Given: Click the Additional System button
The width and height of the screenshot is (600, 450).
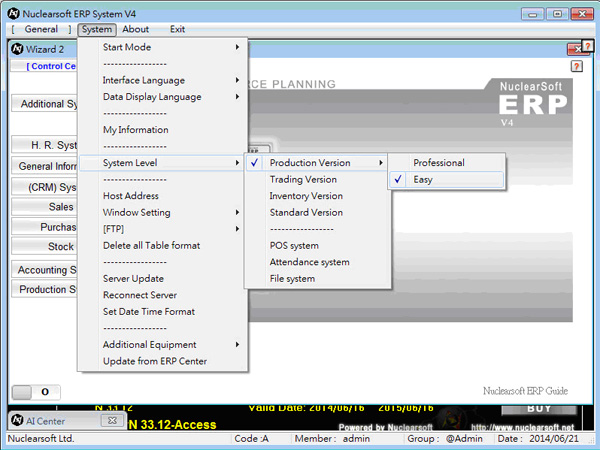Looking at the screenshot, I should point(44,104).
